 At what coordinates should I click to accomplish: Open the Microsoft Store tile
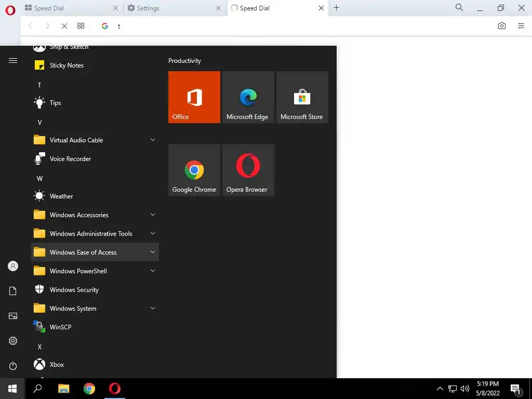click(302, 97)
